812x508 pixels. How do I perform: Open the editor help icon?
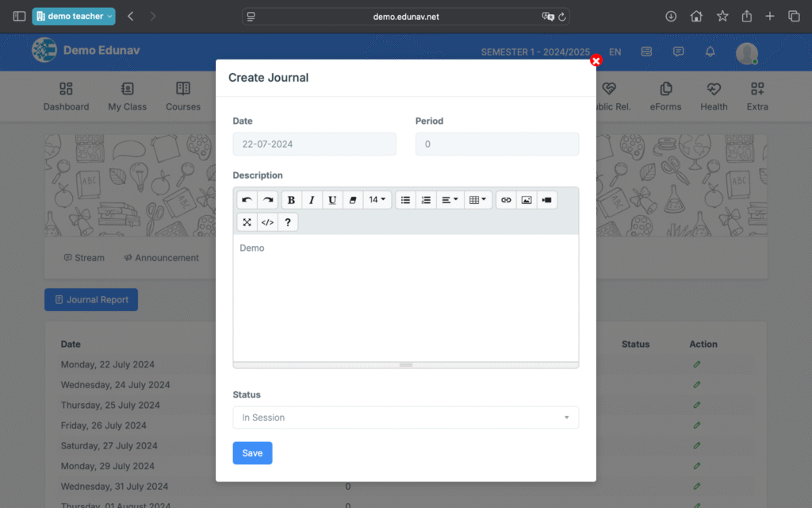288,222
